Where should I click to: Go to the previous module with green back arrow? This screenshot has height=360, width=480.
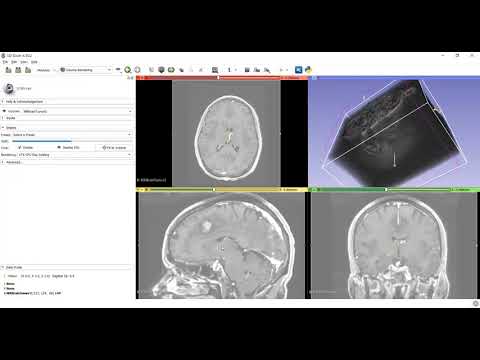pyautogui.click(x=128, y=70)
